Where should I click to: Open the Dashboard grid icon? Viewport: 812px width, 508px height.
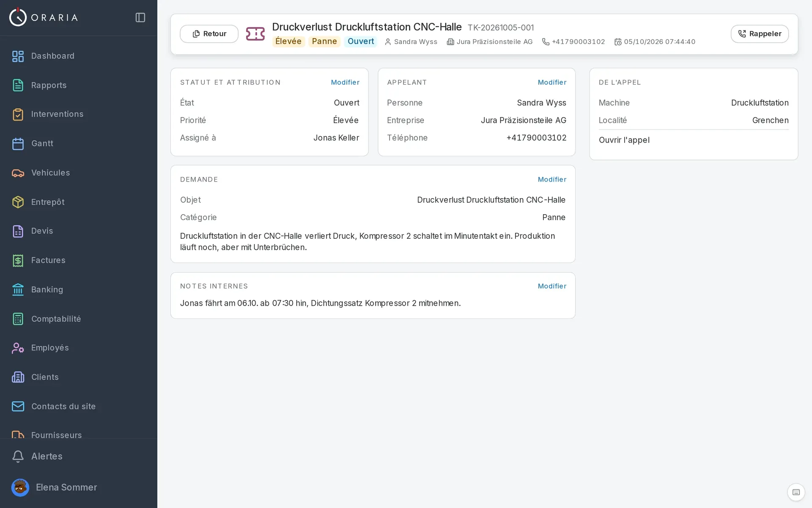(18, 56)
